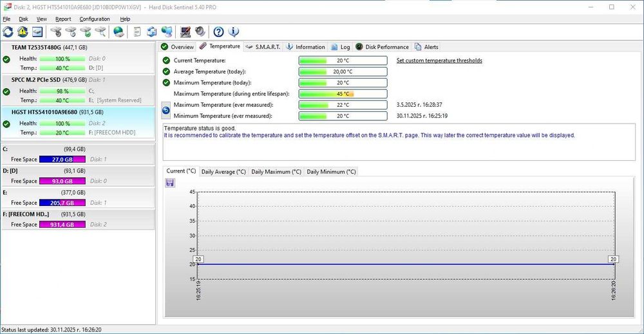This screenshot has height=334, width=644.
Task: Open the File menu
Action: point(6,19)
